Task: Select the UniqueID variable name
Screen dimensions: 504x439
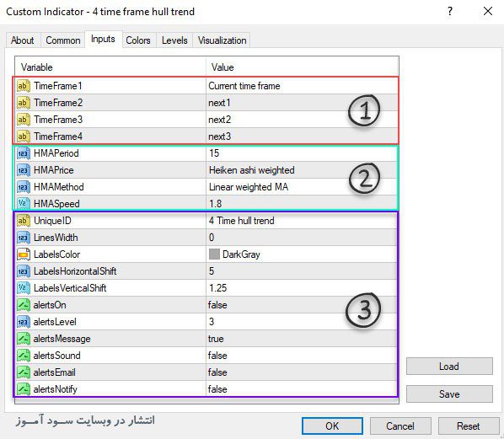Action: point(52,221)
